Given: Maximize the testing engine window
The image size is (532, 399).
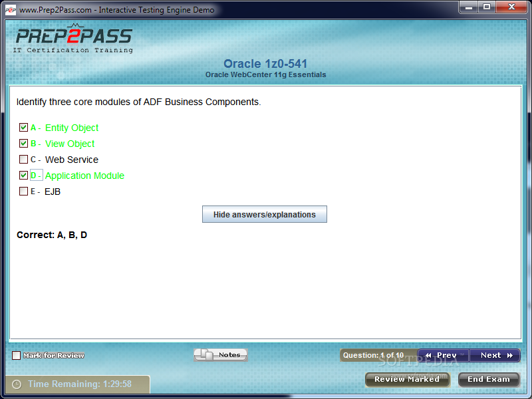Looking at the screenshot, I should 487,7.
